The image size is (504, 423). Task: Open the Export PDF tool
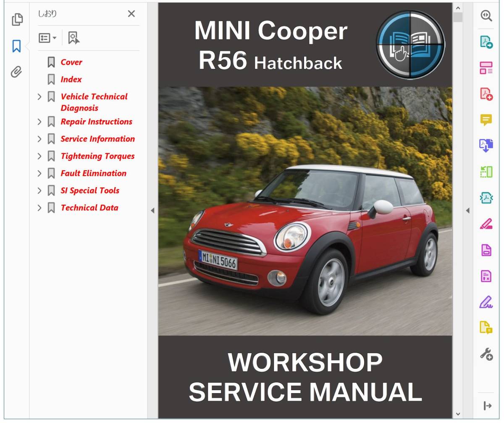[x=486, y=42]
